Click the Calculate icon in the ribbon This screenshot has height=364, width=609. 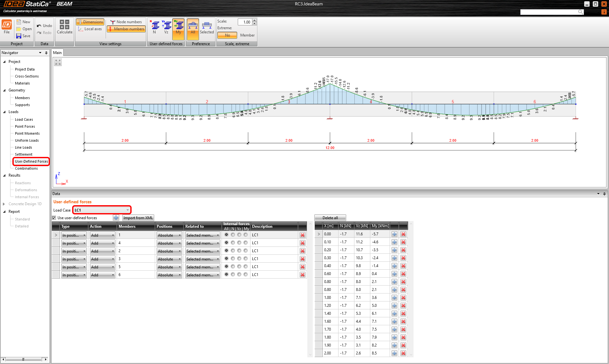(x=65, y=26)
